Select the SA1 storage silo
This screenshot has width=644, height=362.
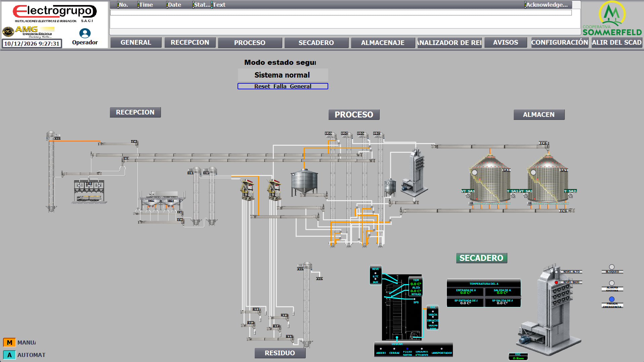click(489, 179)
